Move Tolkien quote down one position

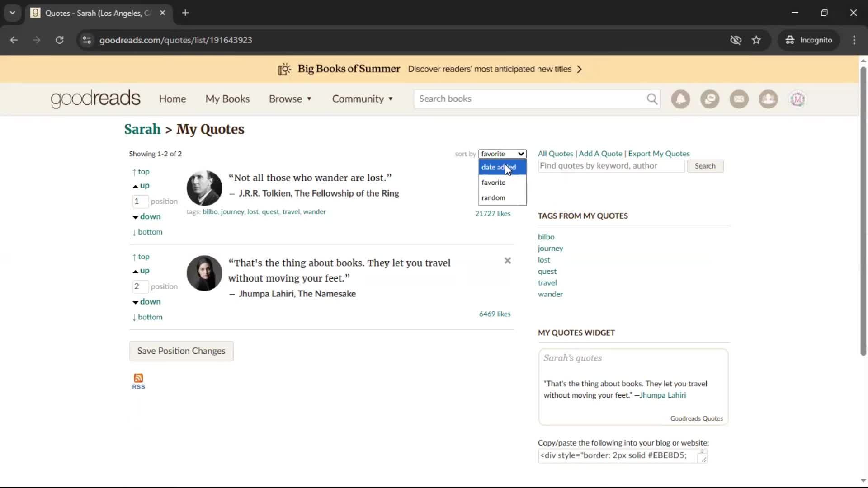tap(146, 216)
